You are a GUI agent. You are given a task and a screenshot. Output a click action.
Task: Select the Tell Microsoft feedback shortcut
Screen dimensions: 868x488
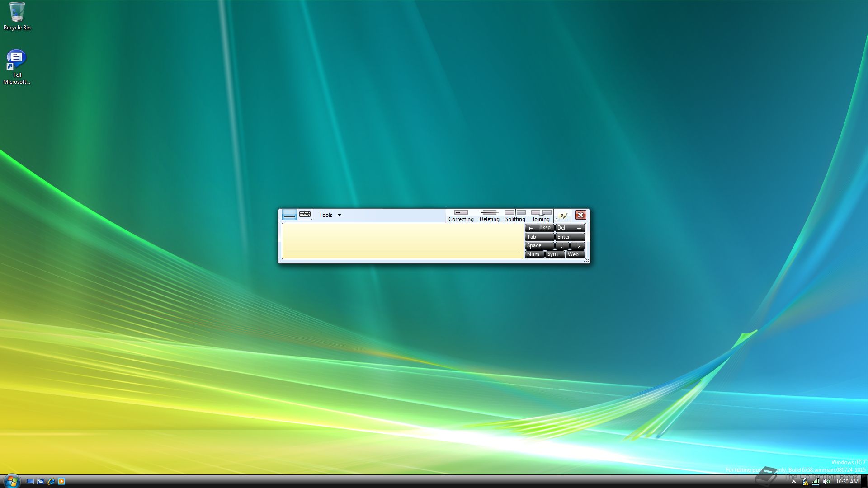17,67
